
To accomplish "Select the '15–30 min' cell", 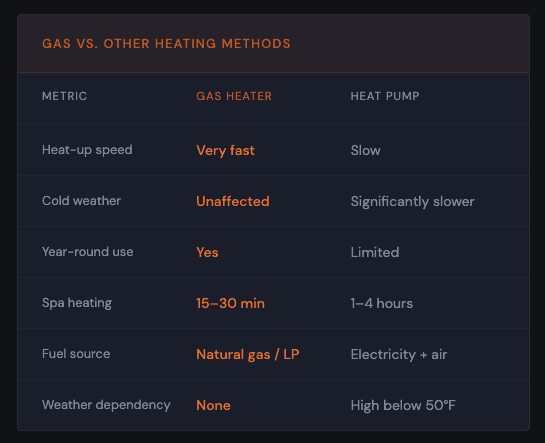I will click(230, 303).
